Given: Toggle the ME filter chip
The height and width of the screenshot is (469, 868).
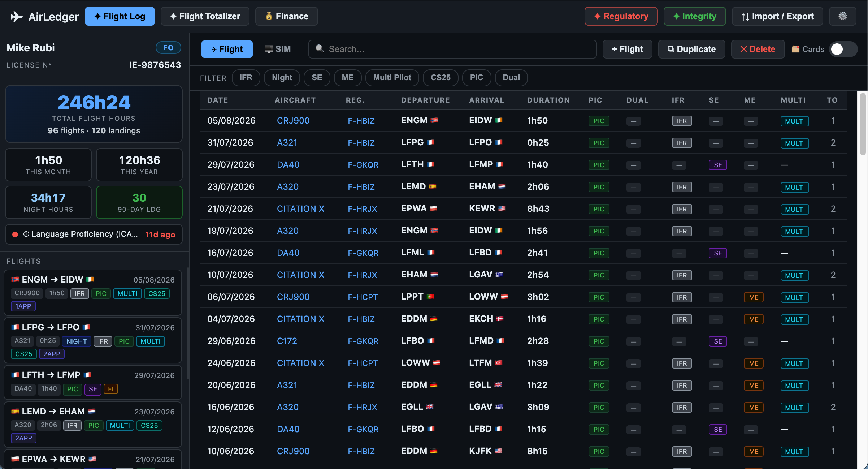Looking at the screenshot, I should pyautogui.click(x=348, y=78).
